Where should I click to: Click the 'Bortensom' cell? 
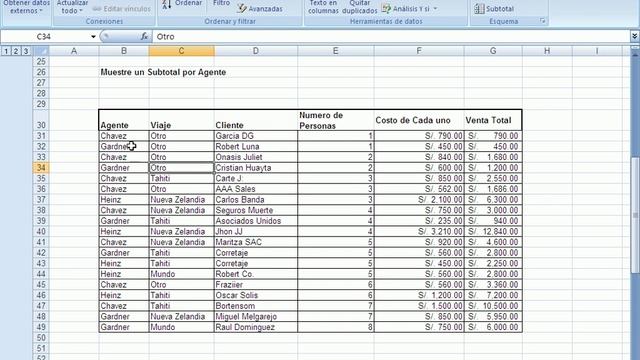(x=256, y=306)
